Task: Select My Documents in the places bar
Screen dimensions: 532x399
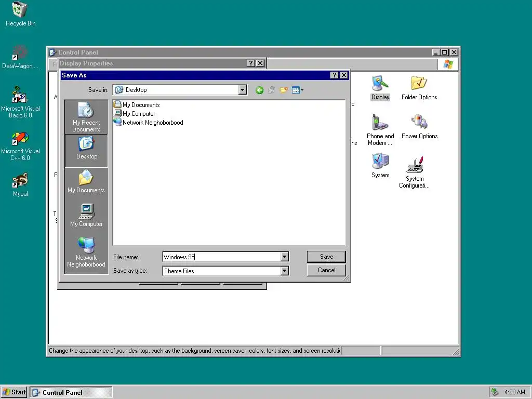Action: click(86, 182)
